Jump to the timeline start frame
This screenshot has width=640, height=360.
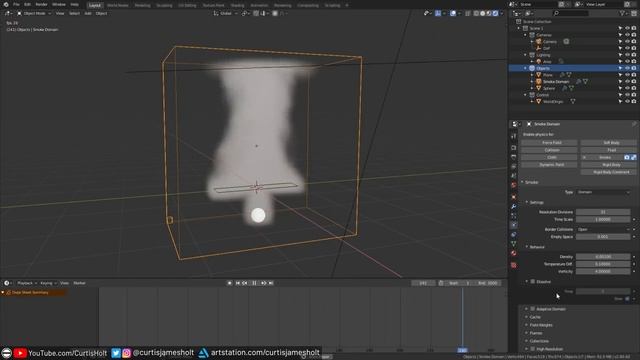[x=237, y=283]
